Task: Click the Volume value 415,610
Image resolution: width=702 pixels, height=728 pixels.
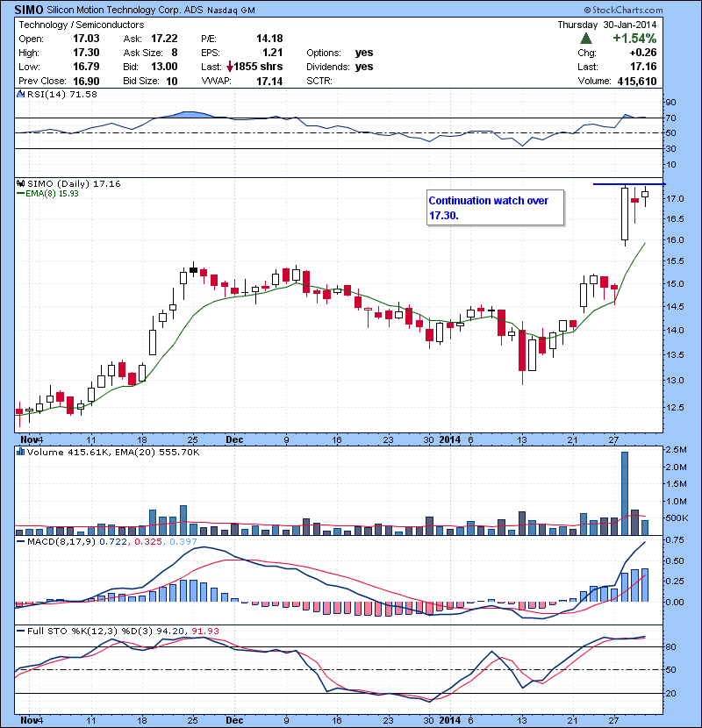Action: 637,81
